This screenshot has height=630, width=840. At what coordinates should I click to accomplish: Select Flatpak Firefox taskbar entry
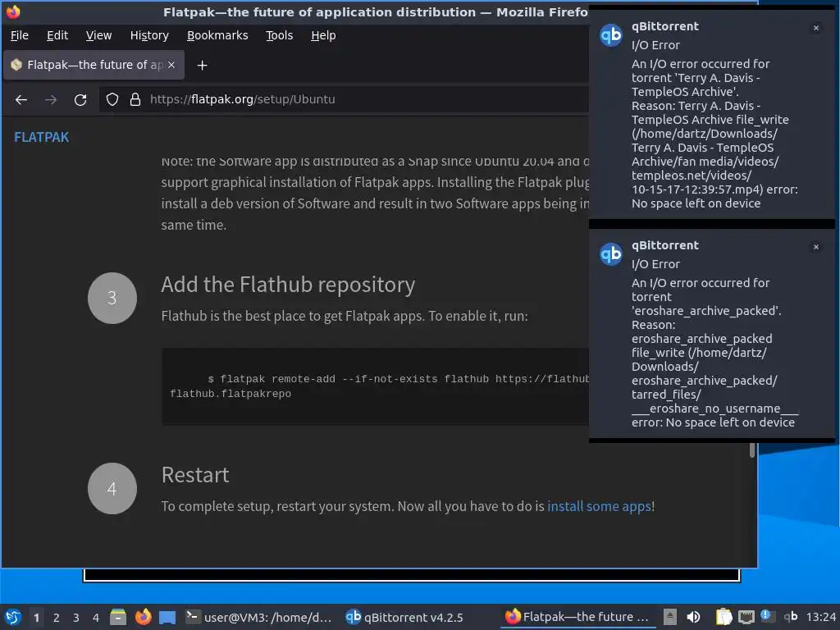pyautogui.click(x=577, y=617)
